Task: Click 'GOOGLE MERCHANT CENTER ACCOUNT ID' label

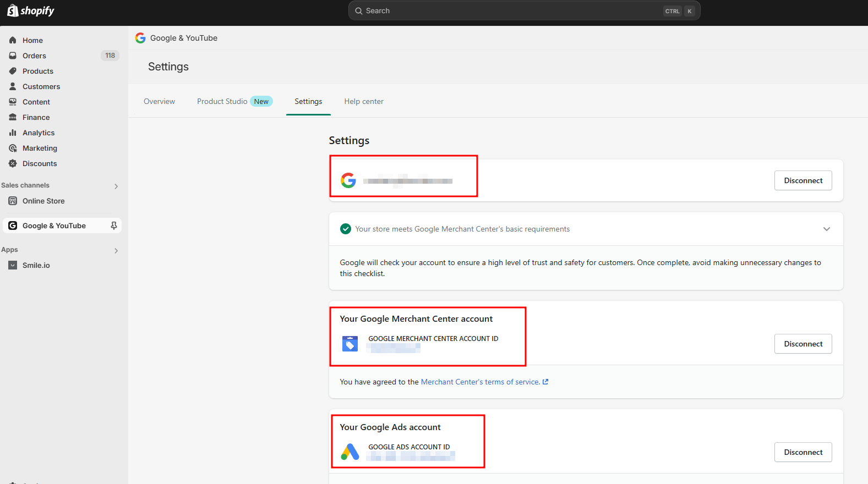Action: tap(433, 339)
